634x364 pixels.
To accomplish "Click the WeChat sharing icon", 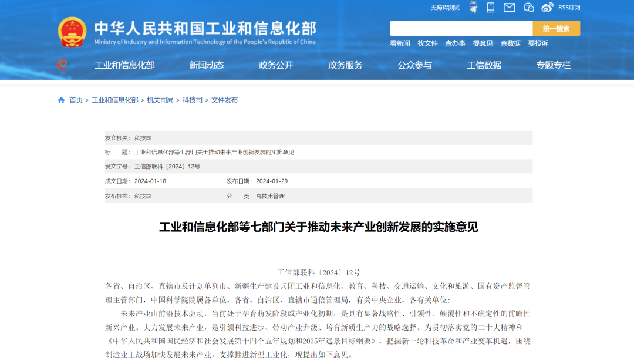I will [x=528, y=7].
